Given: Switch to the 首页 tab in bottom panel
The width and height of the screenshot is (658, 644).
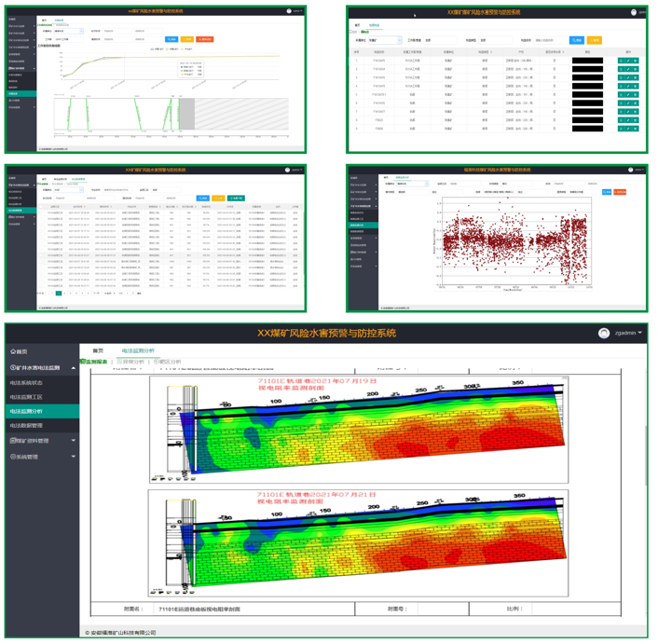Looking at the screenshot, I should [x=98, y=350].
